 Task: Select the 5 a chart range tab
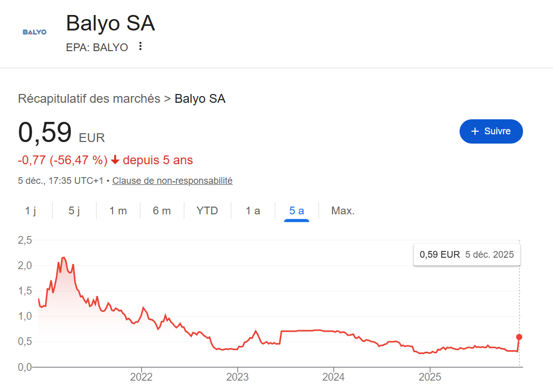coord(296,210)
